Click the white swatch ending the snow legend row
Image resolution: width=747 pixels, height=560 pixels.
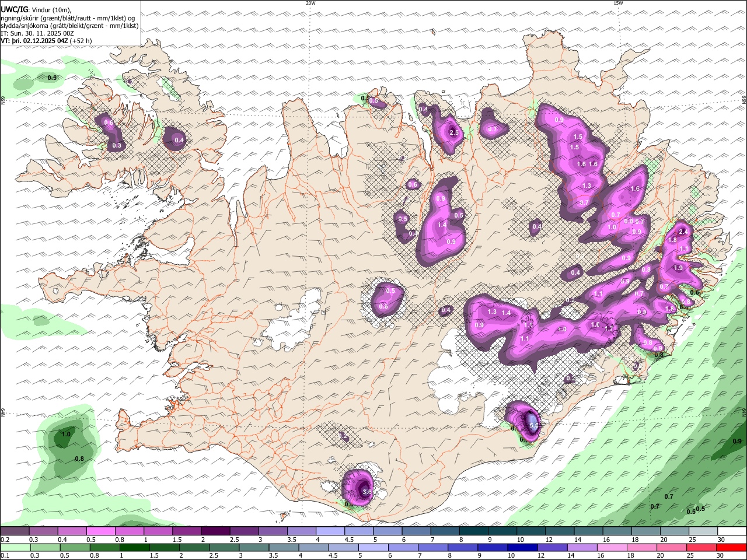tap(732, 531)
